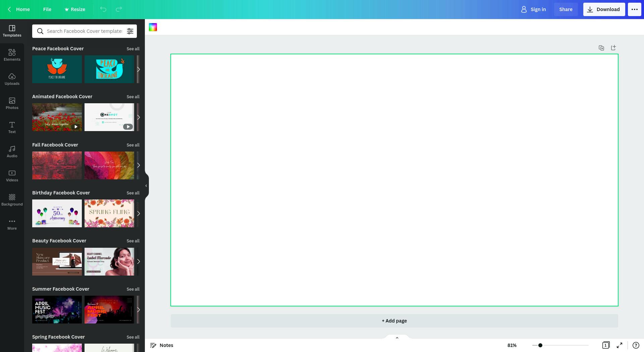Open the Uploads sidebar tab

point(12,79)
